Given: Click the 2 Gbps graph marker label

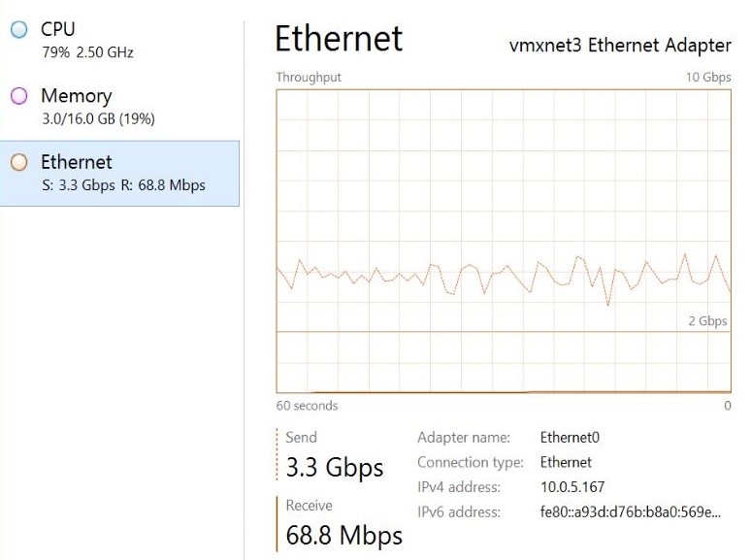Looking at the screenshot, I should pos(707,321).
